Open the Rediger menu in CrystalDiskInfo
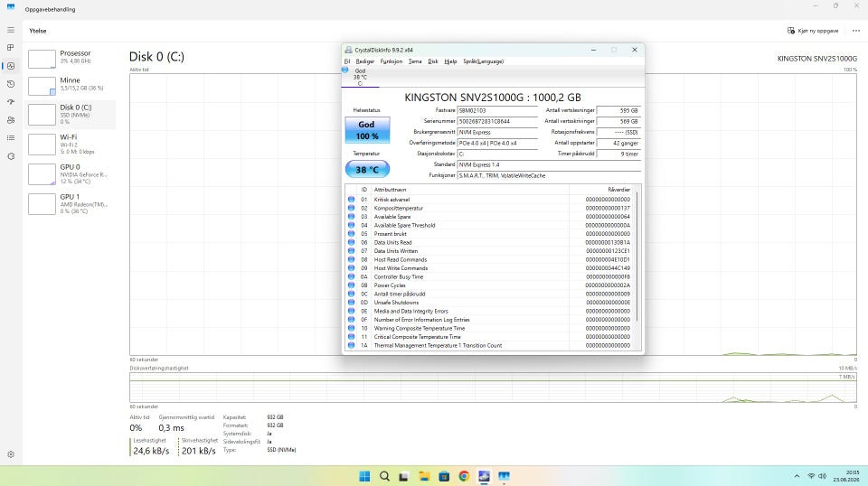The height and width of the screenshot is (486, 868). click(364, 61)
